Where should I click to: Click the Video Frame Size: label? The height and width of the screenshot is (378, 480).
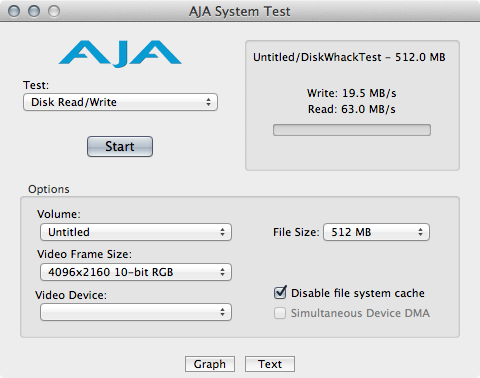coord(84,254)
